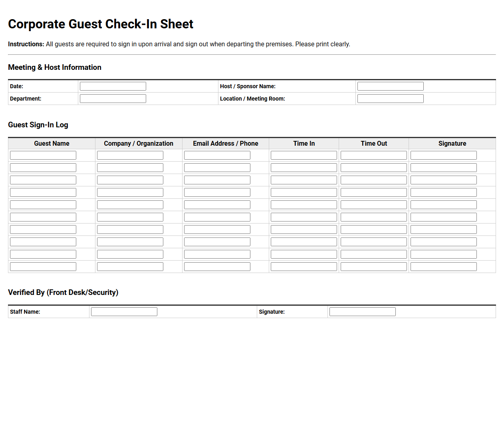Viewport: 504px width, 447px height.
Task: Select fifth row Guest Name field
Action: tap(43, 205)
